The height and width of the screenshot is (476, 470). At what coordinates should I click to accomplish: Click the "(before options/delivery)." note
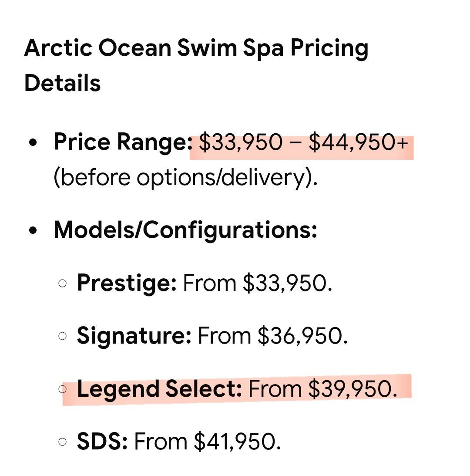click(185, 177)
